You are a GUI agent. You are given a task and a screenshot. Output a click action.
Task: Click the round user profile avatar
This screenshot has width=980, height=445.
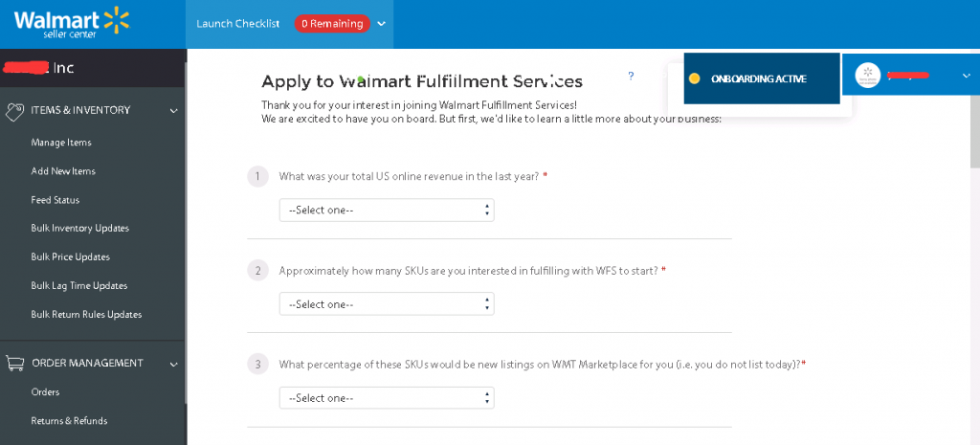pos(867,76)
